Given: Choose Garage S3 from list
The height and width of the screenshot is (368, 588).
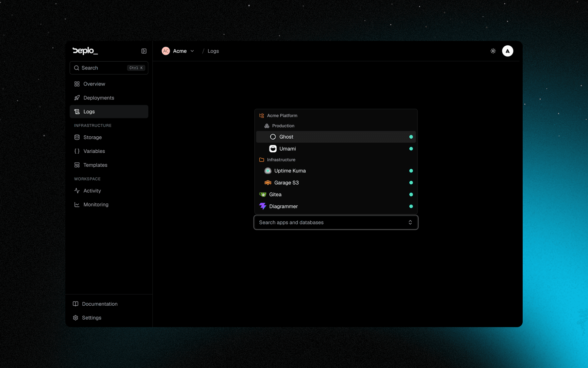Looking at the screenshot, I should coord(336,183).
